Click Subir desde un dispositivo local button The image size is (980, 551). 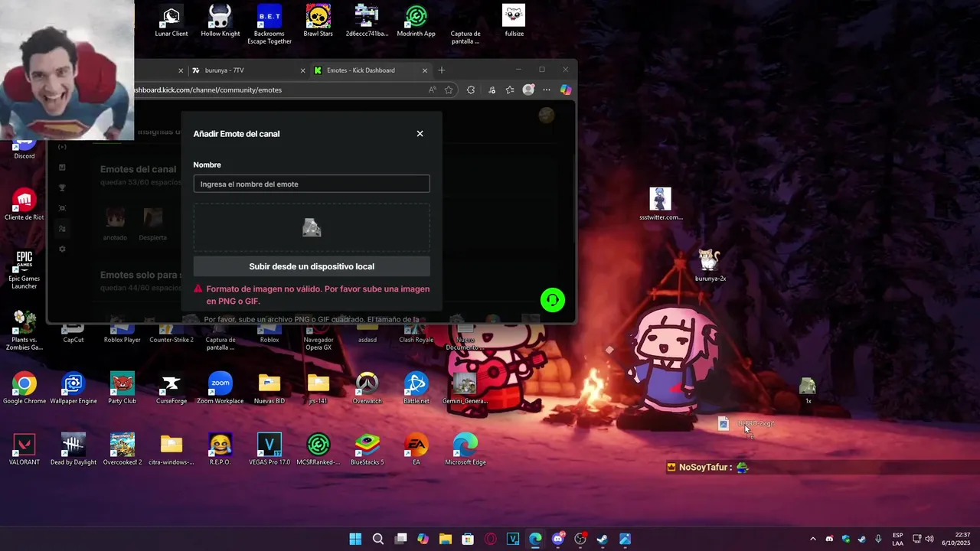(312, 266)
